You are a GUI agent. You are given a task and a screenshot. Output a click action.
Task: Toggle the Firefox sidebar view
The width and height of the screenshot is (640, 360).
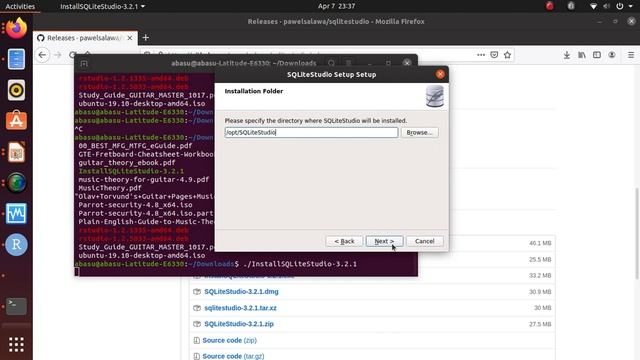click(x=597, y=55)
